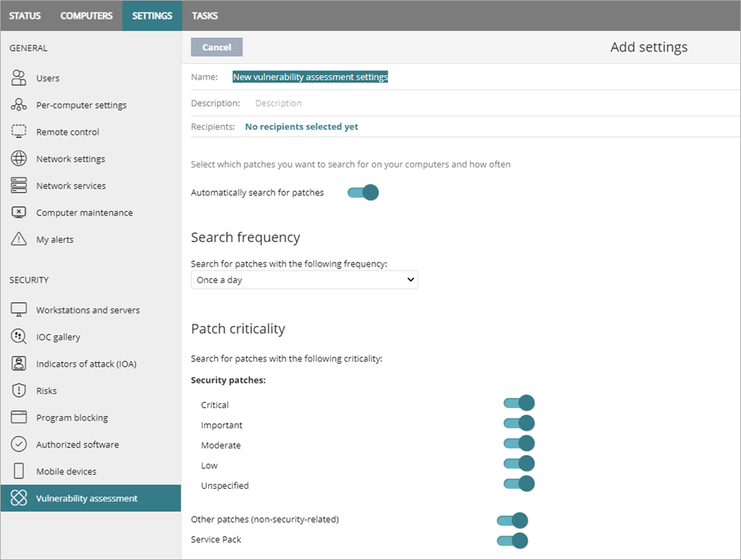Disable the Service Pack toggle

tap(512, 539)
